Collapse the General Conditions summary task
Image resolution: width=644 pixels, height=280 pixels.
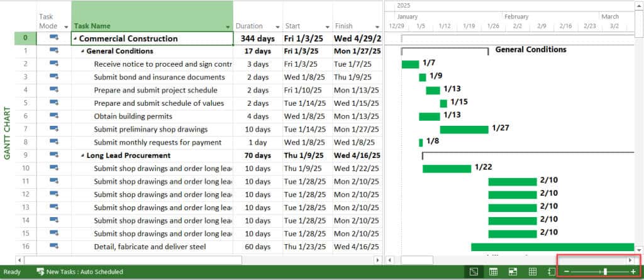point(82,51)
